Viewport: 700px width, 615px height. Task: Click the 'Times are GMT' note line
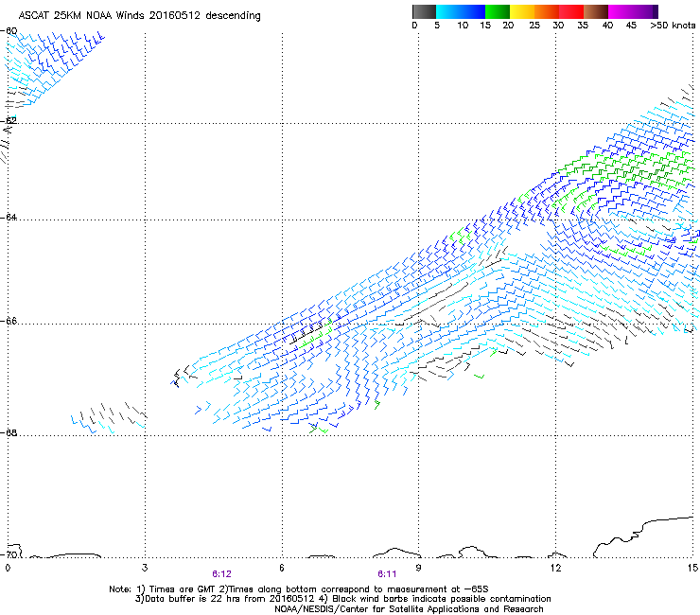(x=299, y=589)
